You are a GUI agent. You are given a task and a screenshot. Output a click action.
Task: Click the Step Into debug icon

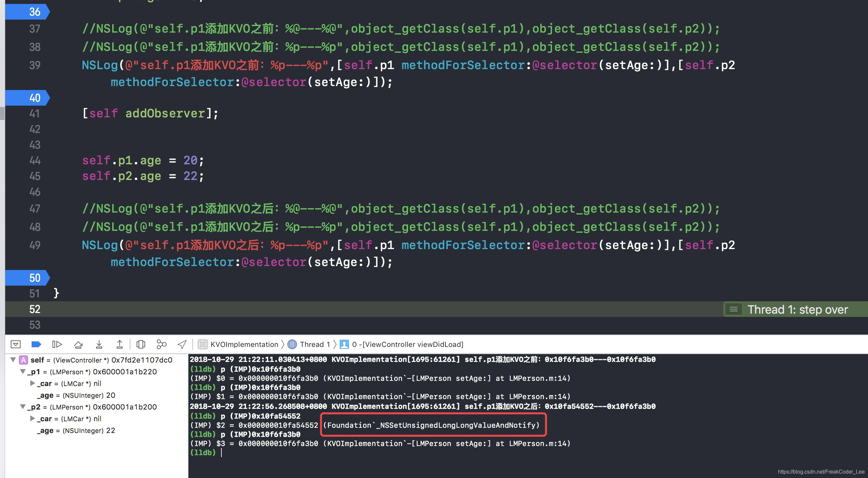click(99, 344)
